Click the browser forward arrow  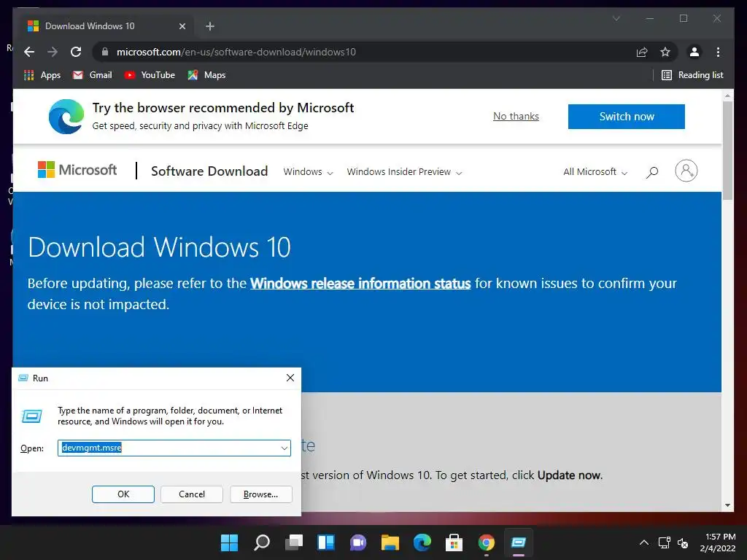pyautogui.click(x=53, y=52)
